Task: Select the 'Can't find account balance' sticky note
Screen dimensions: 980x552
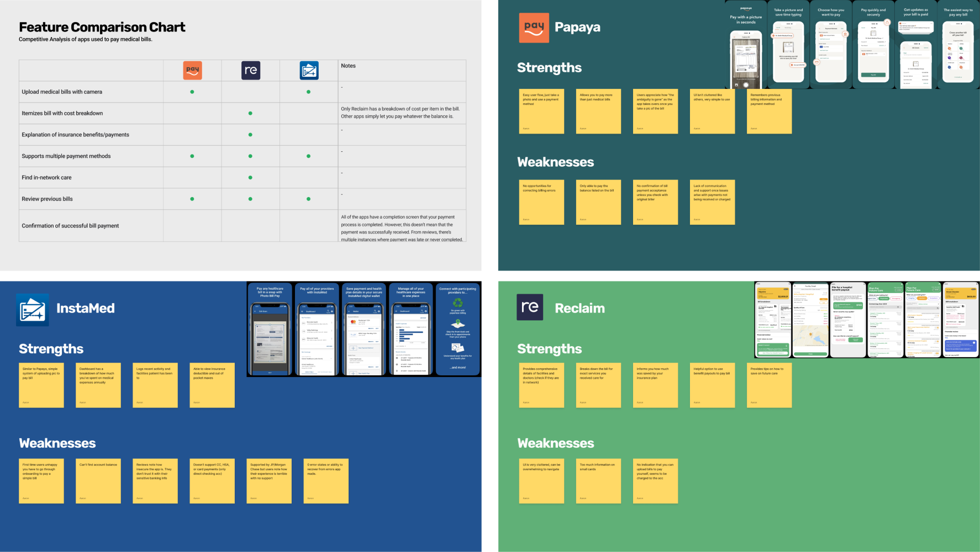Action: point(98,481)
